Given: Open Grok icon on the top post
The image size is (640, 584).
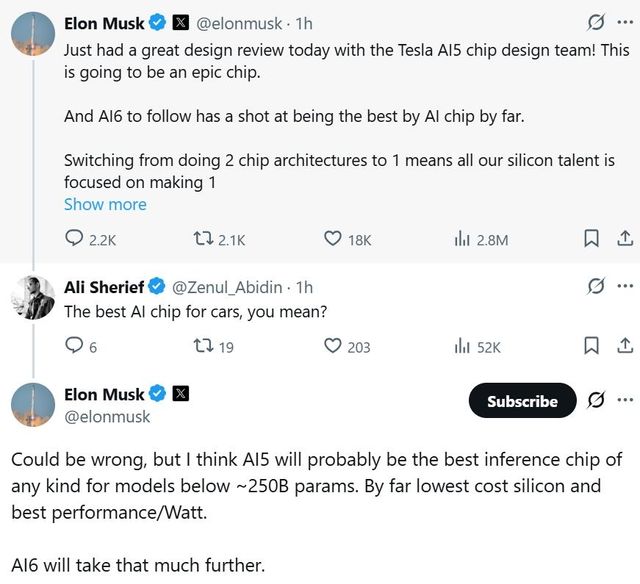Looking at the screenshot, I should pos(596,22).
